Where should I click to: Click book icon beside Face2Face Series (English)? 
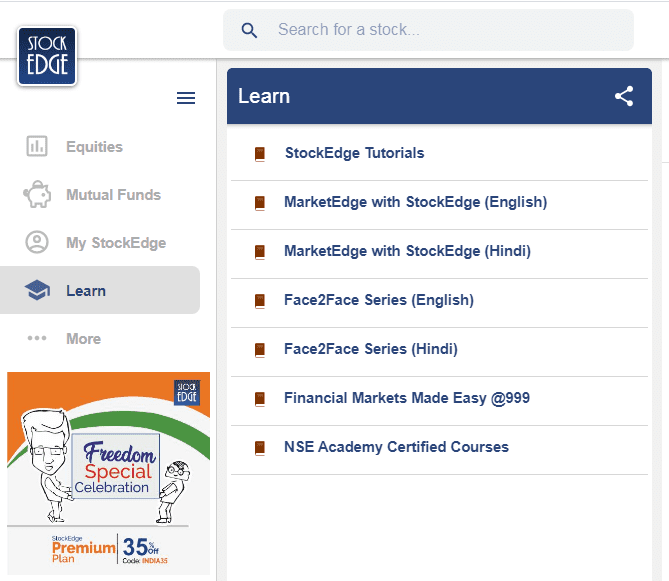260,301
